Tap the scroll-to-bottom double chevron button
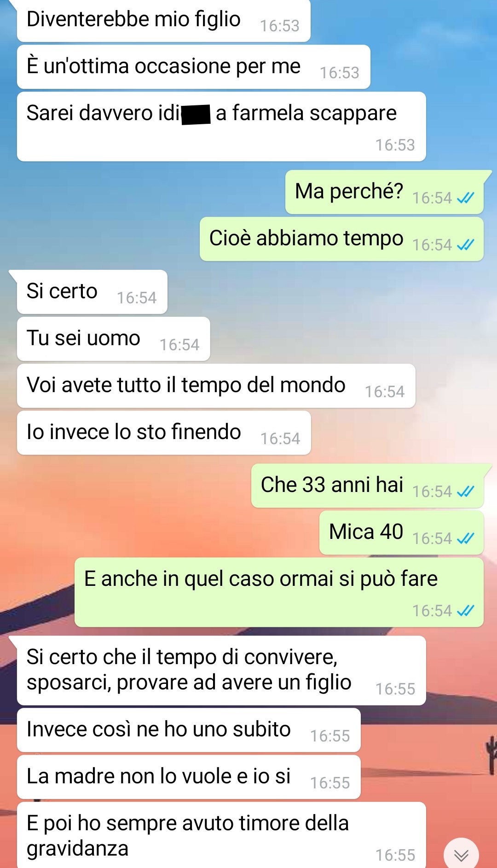The height and width of the screenshot is (868, 497). point(461,855)
